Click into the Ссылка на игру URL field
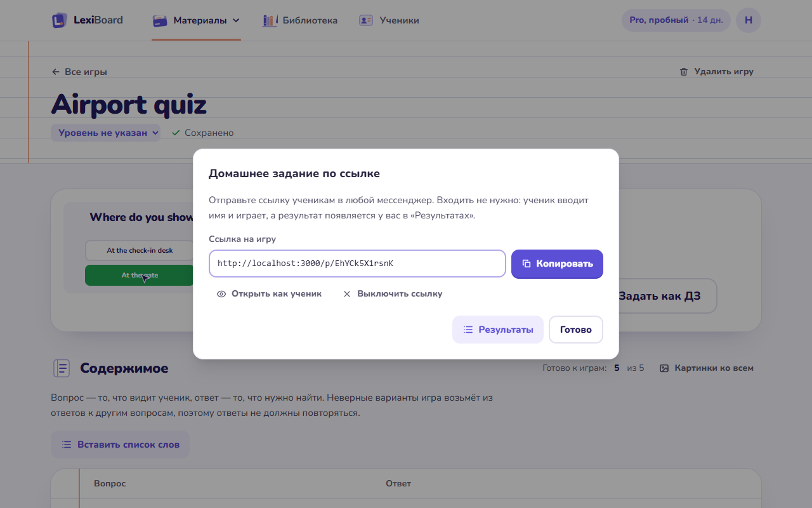The width and height of the screenshot is (812, 508). click(357, 264)
